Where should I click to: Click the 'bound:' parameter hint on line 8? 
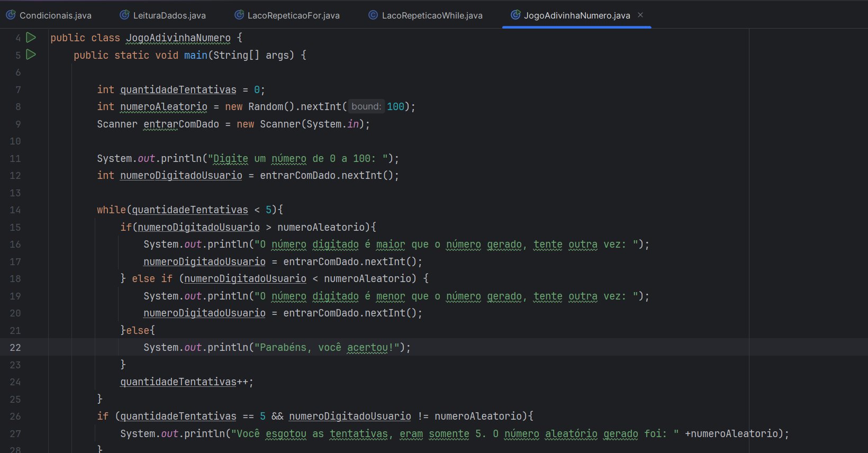pyautogui.click(x=366, y=106)
